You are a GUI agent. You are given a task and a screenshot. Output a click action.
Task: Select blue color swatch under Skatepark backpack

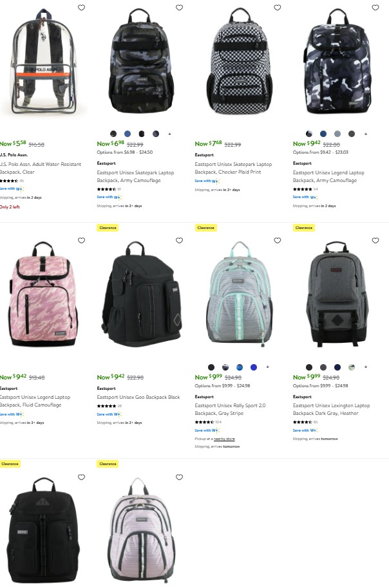point(128,134)
